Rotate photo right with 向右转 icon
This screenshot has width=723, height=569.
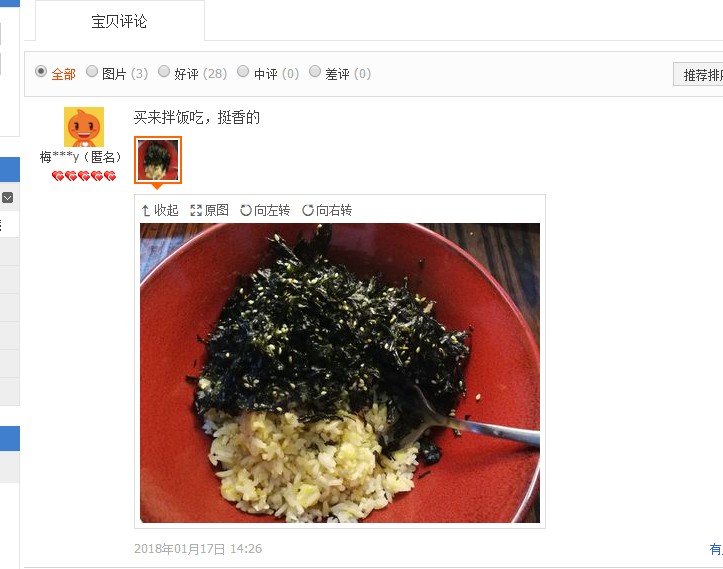[x=308, y=211]
